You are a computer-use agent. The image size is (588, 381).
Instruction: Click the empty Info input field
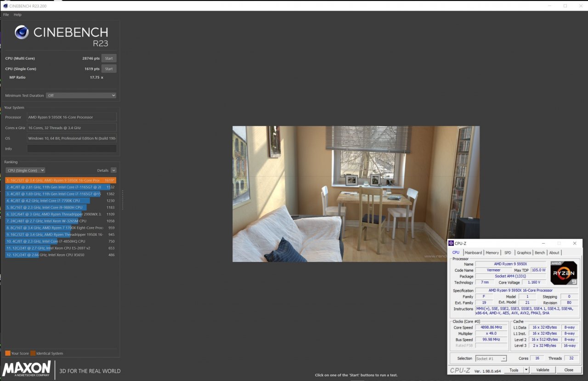(72, 149)
